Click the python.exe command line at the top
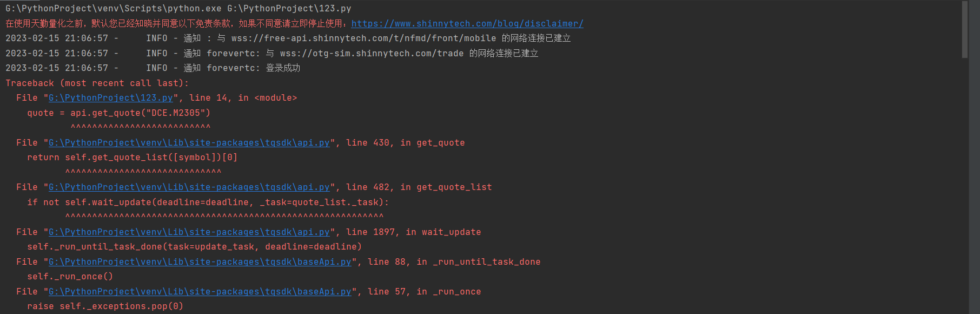This screenshot has height=314, width=980. click(178, 8)
